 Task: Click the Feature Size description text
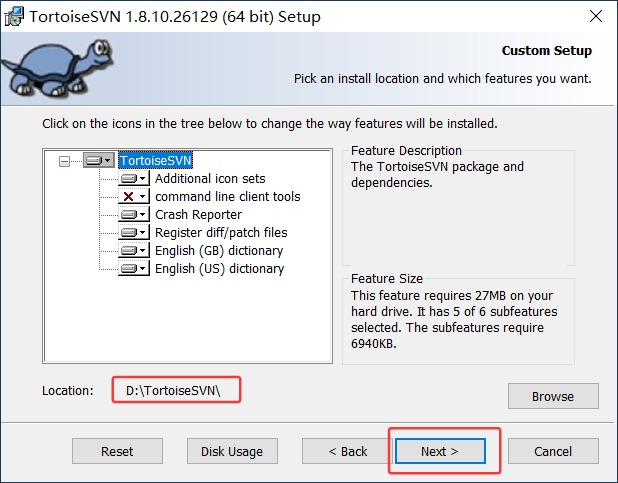point(454,319)
